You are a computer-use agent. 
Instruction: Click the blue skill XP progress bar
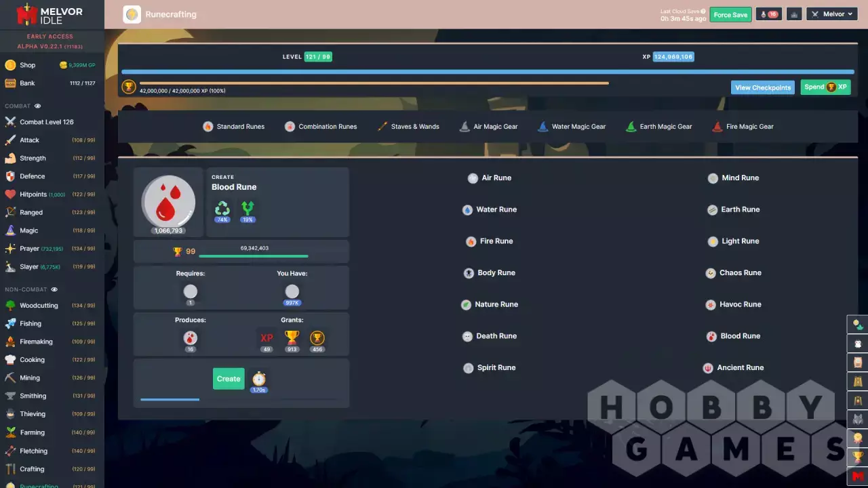487,71
